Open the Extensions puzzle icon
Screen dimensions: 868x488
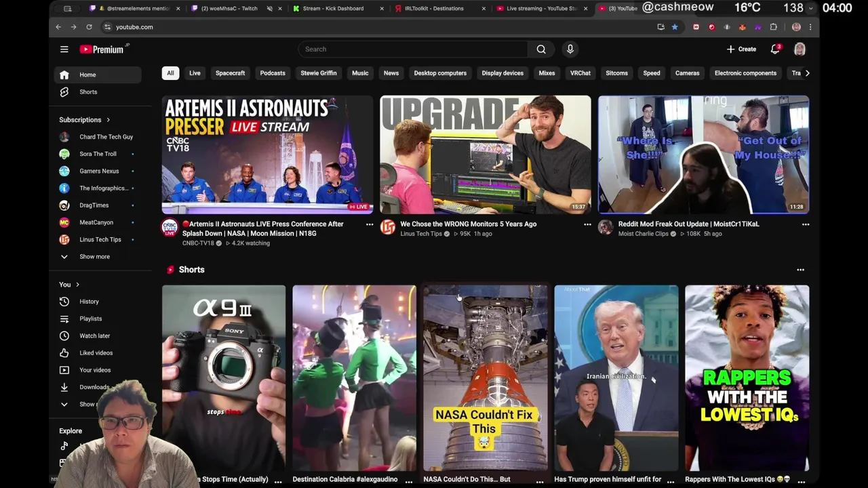[773, 27]
